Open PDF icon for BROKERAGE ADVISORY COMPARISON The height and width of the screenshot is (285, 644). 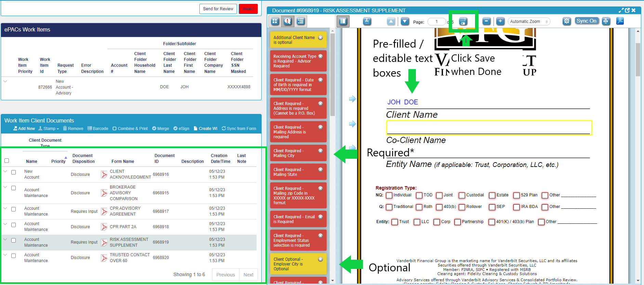click(x=104, y=193)
